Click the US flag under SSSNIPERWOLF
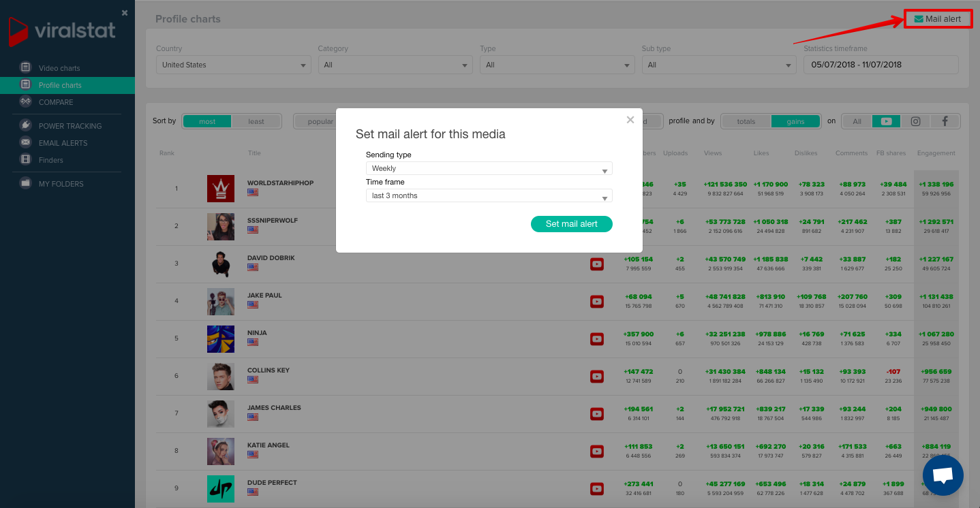 (253, 230)
